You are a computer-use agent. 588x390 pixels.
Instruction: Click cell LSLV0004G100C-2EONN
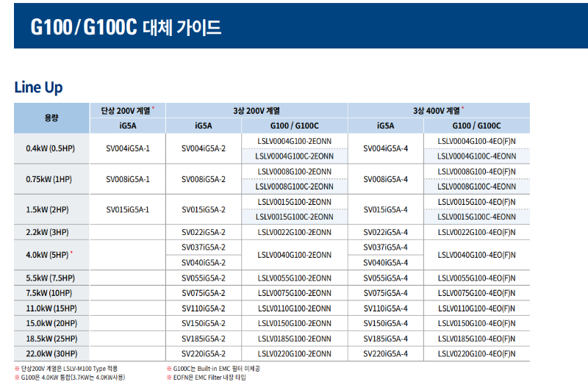pos(295,156)
